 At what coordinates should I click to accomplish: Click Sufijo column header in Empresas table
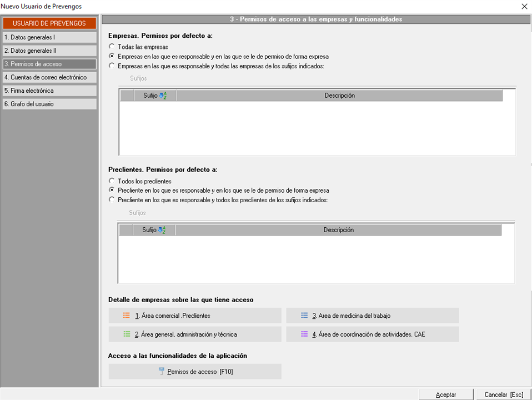pos(155,96)
